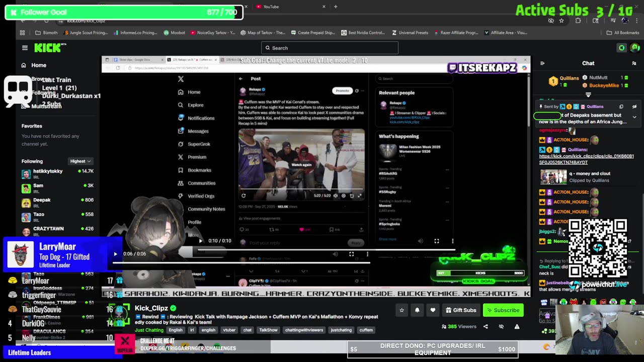The image size is (644, 362).
Task: Click the green Subscribe button
Action: pos(503,310)
